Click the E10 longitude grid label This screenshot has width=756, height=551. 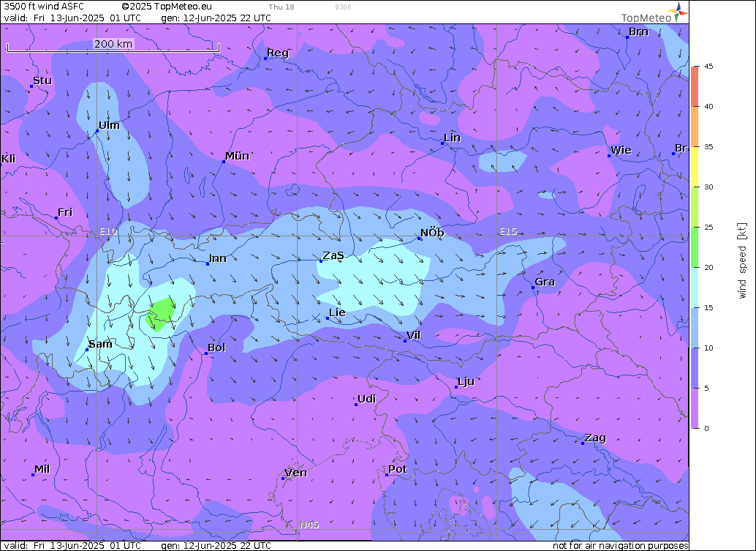click(x=108, y=231)
